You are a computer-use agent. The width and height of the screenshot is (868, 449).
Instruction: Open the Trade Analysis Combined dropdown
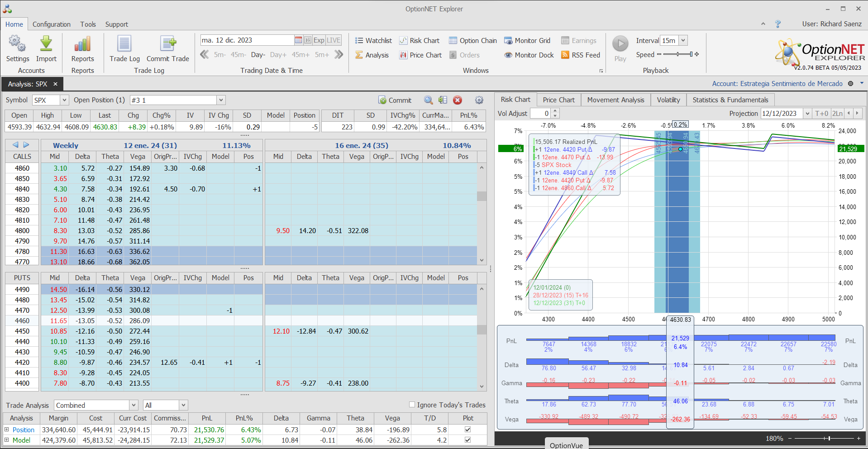pos(134,405)
